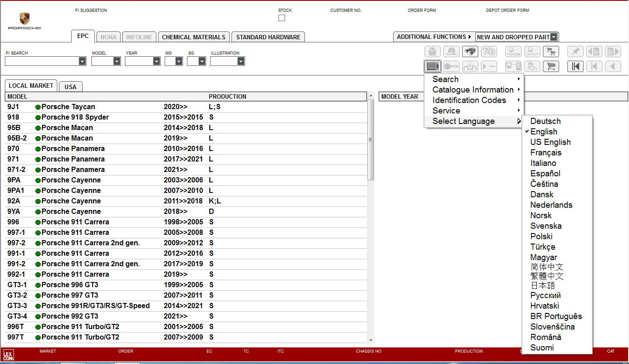The height and width of the screenshot is (364, 629).
Task: Click the jump-to-first-page arrow icon
Action: pyautogui.click(x=575, y=66)
